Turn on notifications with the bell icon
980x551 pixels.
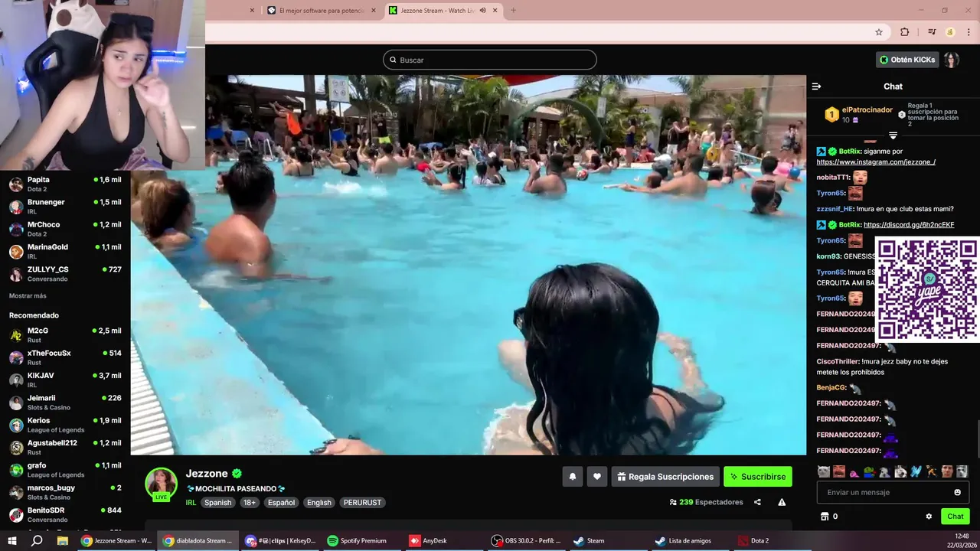coord(572,477)
